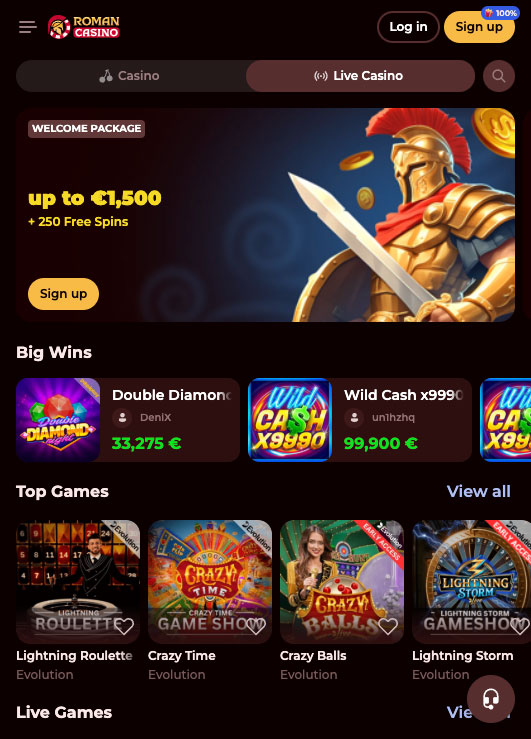This screenshot has width=531, height=739.
Task: Favorite Crazy Time with heart icon
Action: 256,626
